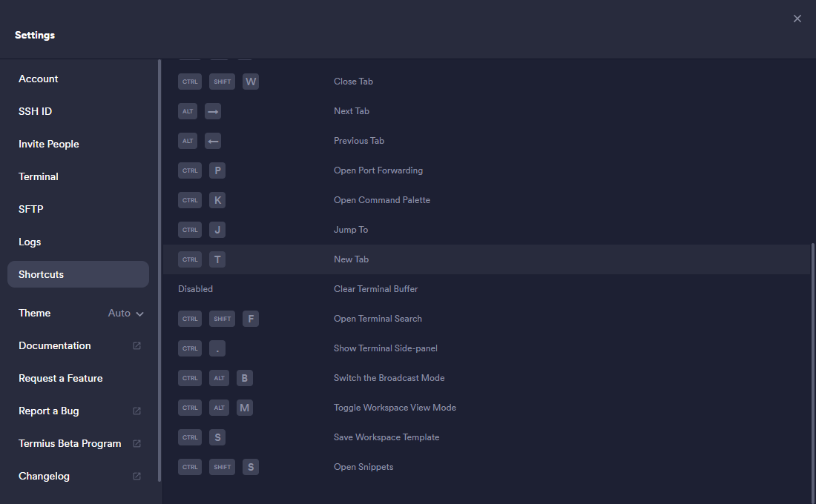Click the ALT key in Broadcast Mode shortcut

(x=219, y=378)
